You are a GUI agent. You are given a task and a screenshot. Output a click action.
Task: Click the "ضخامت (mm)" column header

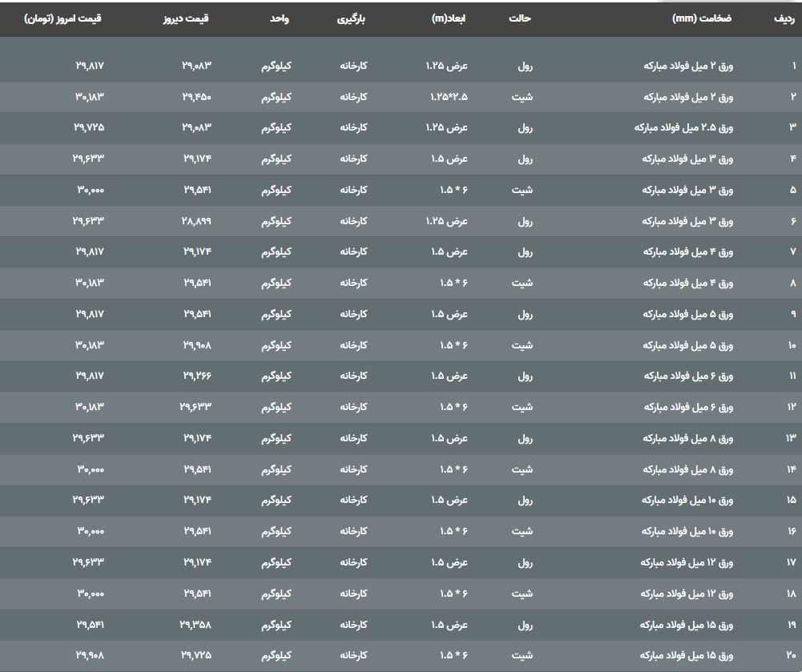[702, 18]
